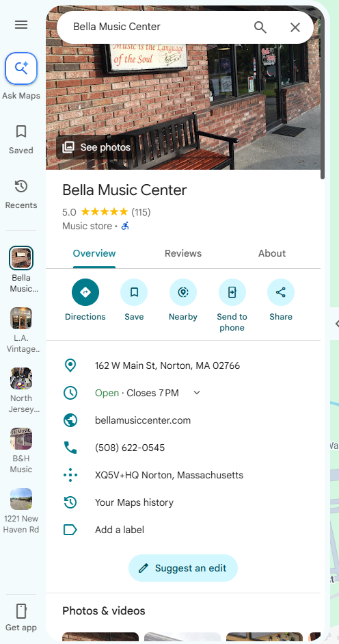The image size is (339, 644).
Task: Click the phone handset icon
Action: pos(70,448)
